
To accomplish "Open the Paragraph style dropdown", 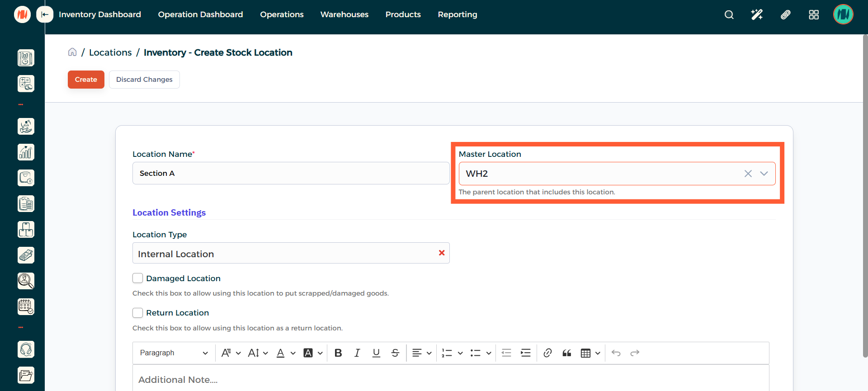I will [174, 353].
